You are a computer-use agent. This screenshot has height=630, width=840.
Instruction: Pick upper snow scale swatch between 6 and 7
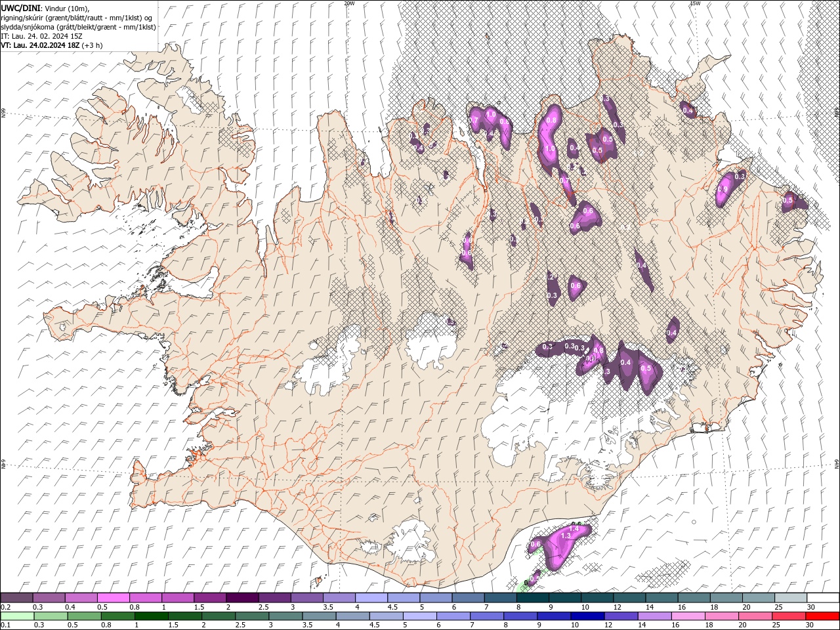[x=467, y=598]
